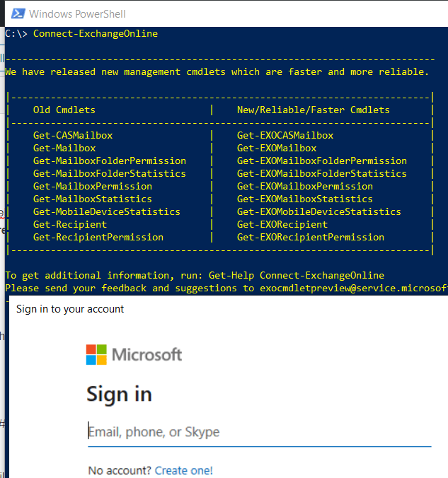Image resolution: width=448 pixels, height=478 pixels.
Task: Open the "Create one!" account link
Action: pos(184,470)
